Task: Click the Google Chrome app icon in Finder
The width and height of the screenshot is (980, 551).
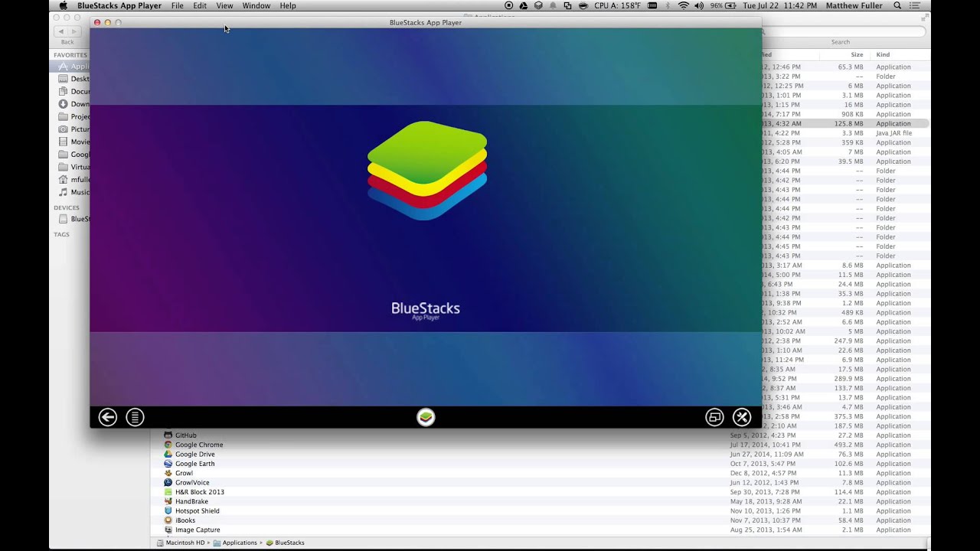Action: [168, 445]
